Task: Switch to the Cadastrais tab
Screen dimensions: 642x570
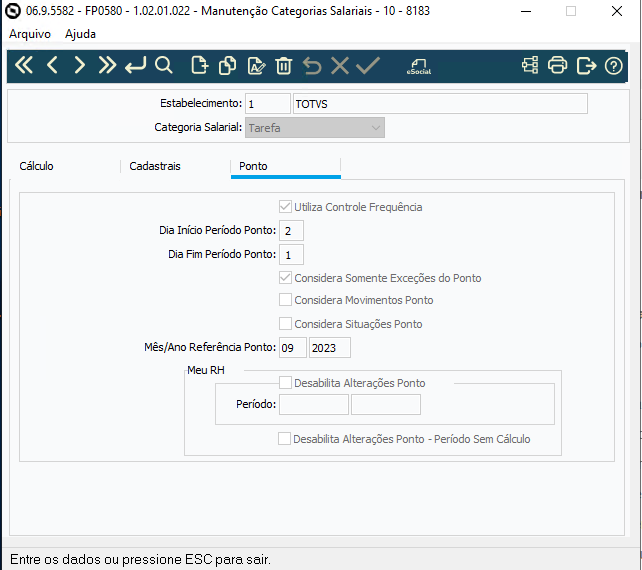Action: pos(155,166)
